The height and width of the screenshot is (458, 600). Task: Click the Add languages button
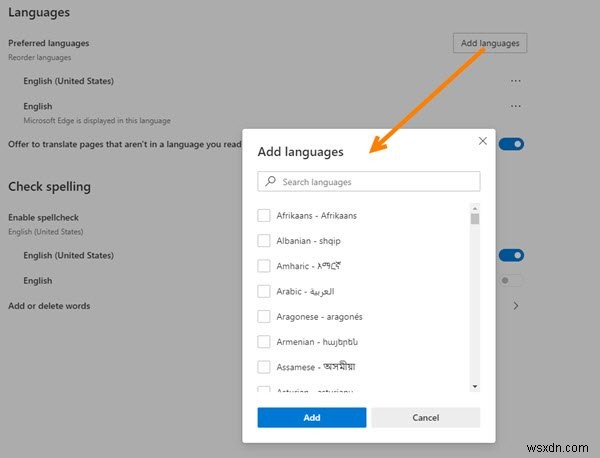tap(489, 43)
